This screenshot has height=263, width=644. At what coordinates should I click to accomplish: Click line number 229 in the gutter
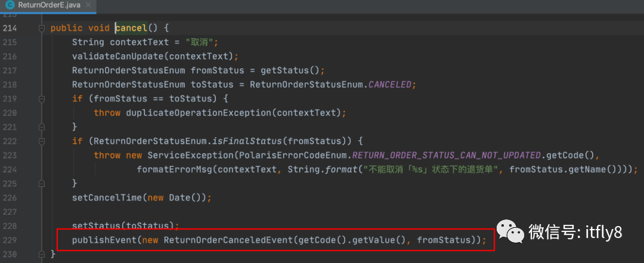click(x=10, y=240)
